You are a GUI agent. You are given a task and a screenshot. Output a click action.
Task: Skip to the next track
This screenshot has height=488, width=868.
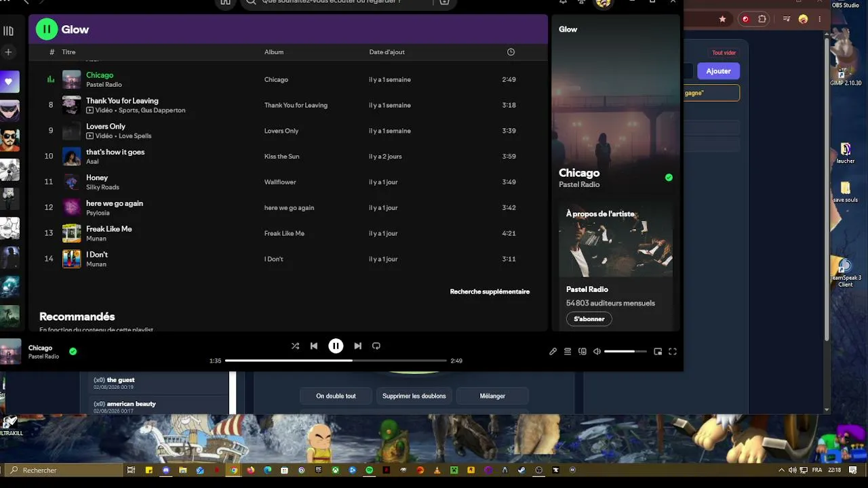coord(357,346)
